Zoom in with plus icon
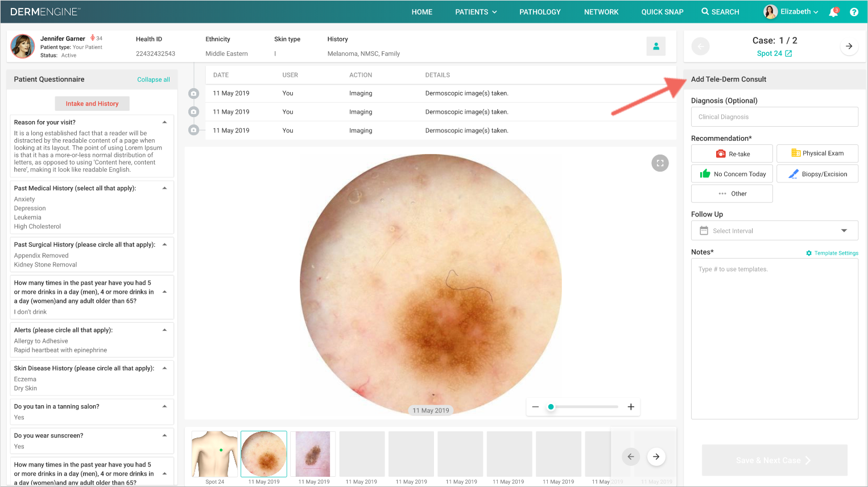The image size is (868, 487). pyautogui.click(x=631, y=407)
